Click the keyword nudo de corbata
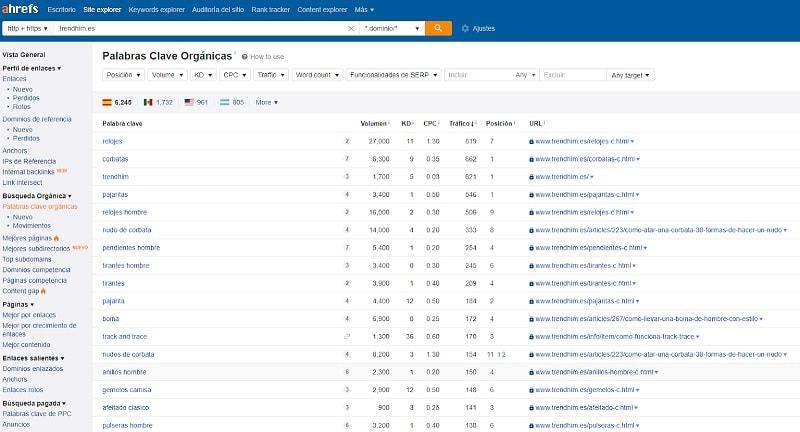The height and width of the screenshot is (432, 800). point(127,230)
